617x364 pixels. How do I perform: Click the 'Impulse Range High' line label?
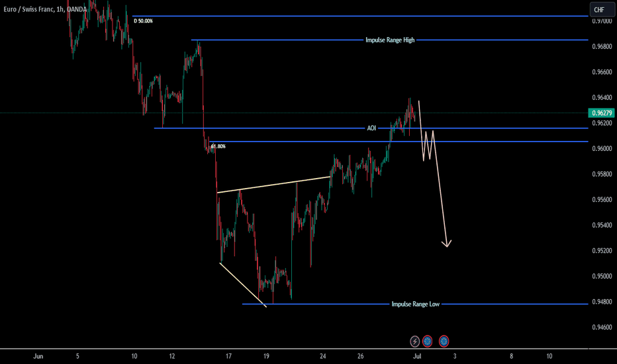(x=390, y=40)
